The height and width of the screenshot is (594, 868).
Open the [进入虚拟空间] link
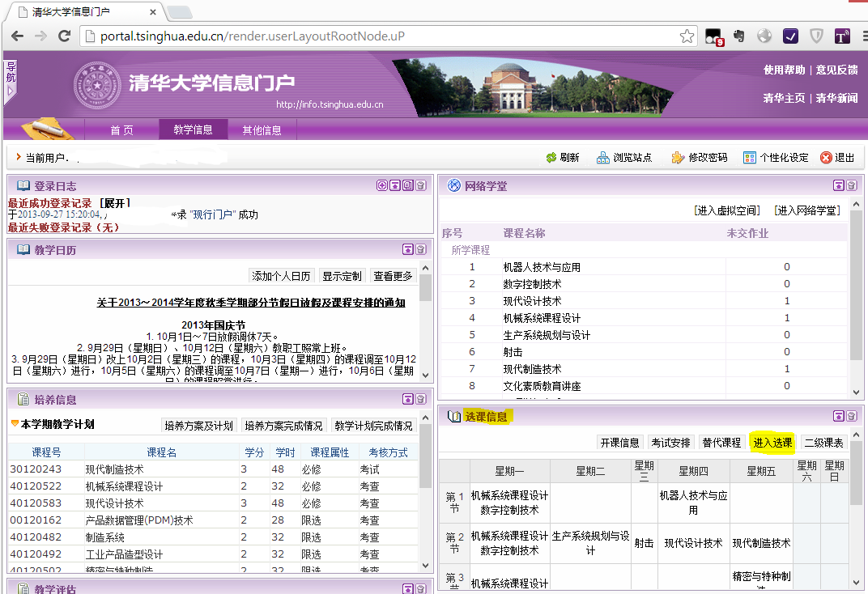click(727, 210)
